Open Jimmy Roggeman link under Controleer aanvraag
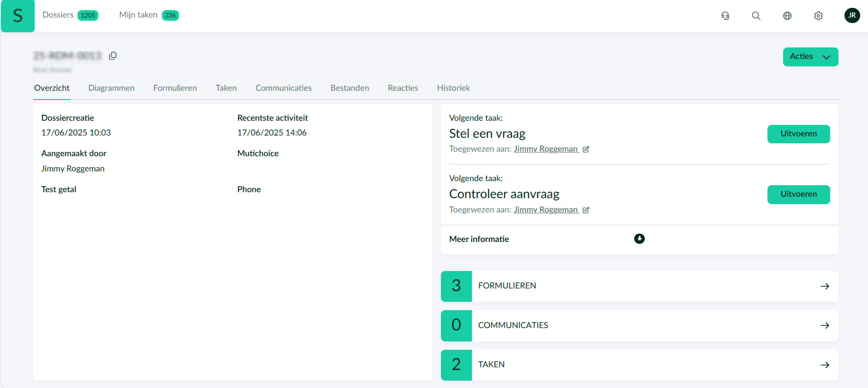 click(x=546, y=210)
